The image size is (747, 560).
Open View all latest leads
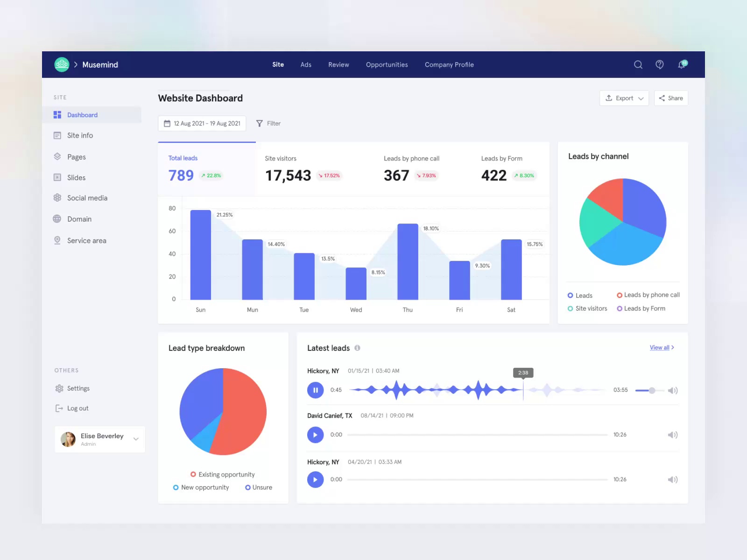pos(661,347)
